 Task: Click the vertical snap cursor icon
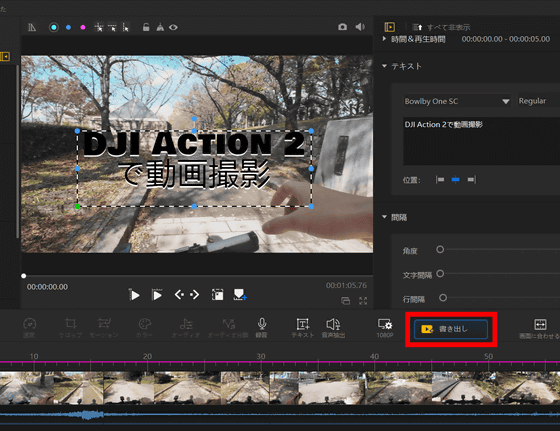pyautogui.click(x=126, y=27)
